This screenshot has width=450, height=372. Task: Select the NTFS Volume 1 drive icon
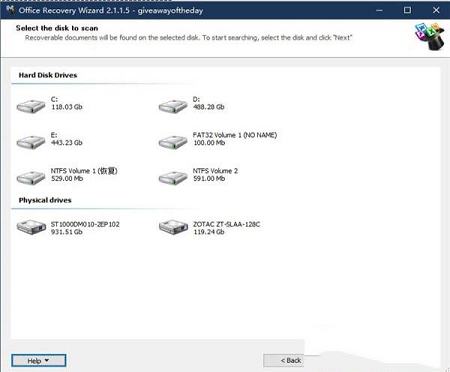[x=31, y=178]
